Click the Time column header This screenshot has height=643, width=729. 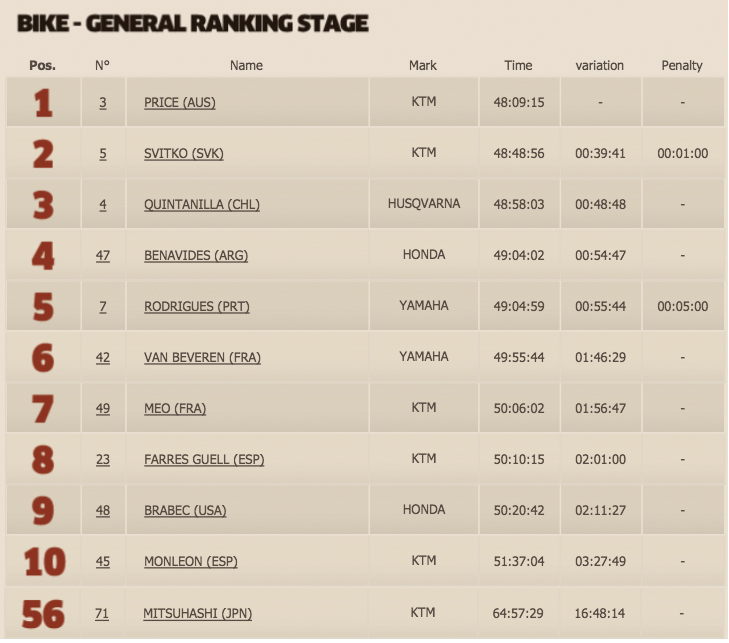[x=518, y=66]
